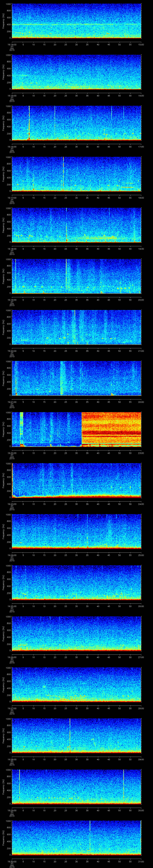Click the 400 Hz tonal line in the 19:14:00 spectrogram
Image resolution: width=153 pixels, height=868 pixels.
point(77,24)
